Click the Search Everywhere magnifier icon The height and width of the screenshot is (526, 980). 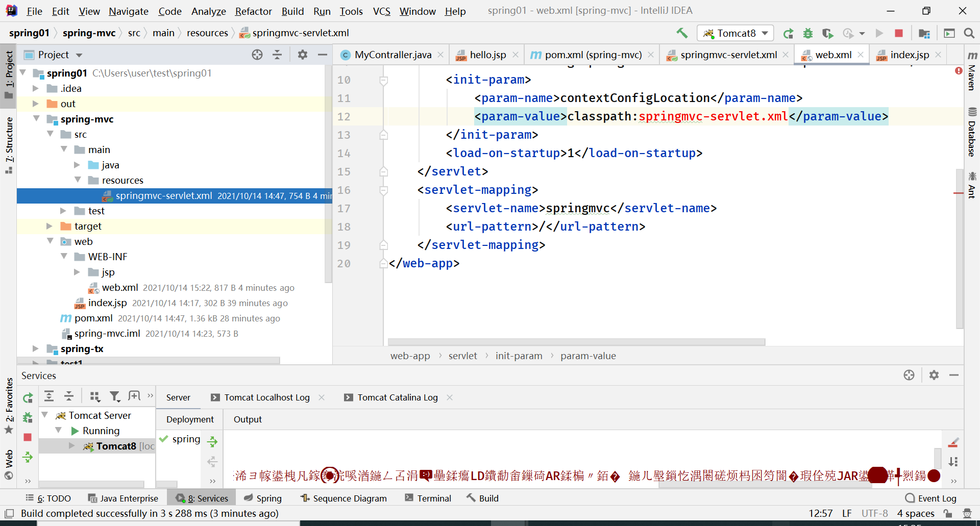(969, 33)
